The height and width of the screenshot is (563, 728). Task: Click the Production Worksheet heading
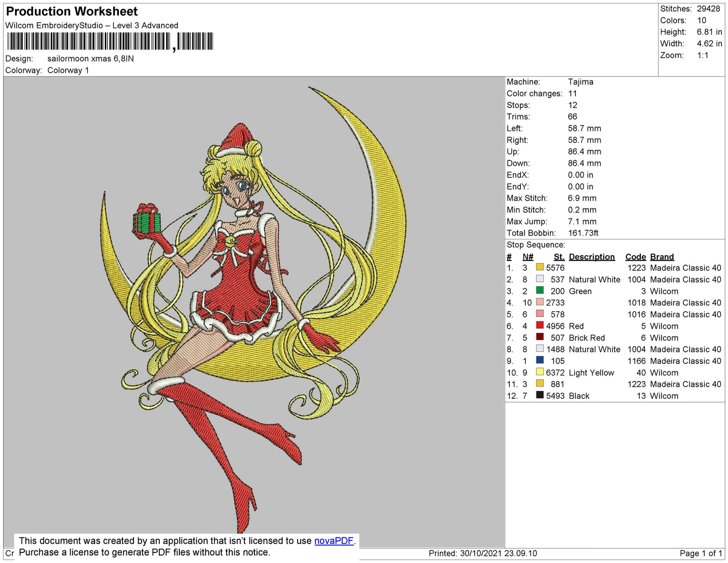(72, 12)
